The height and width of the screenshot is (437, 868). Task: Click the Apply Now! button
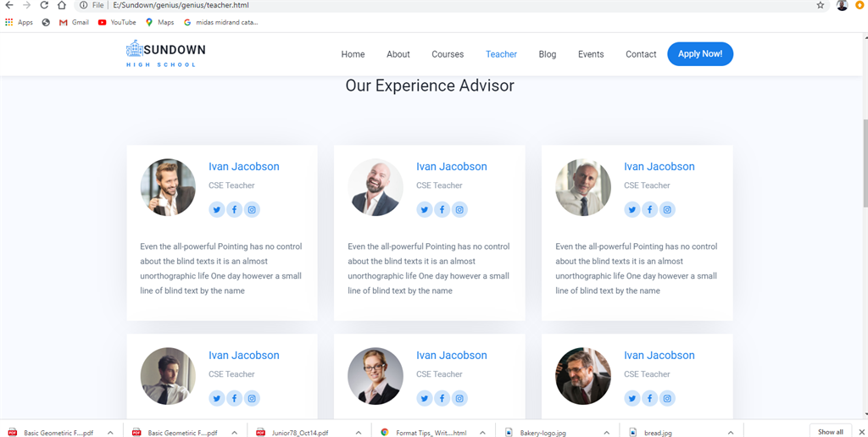(x=700, y=53)
